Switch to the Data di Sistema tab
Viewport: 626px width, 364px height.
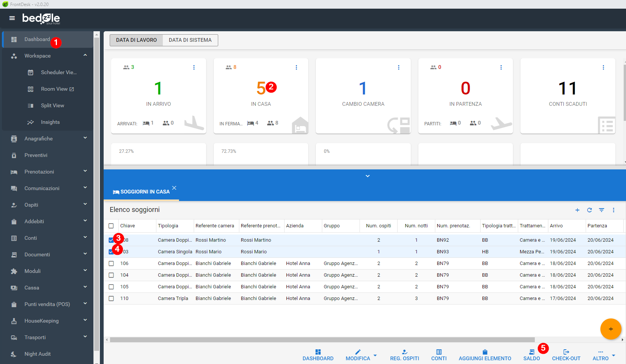coord(190,40)
